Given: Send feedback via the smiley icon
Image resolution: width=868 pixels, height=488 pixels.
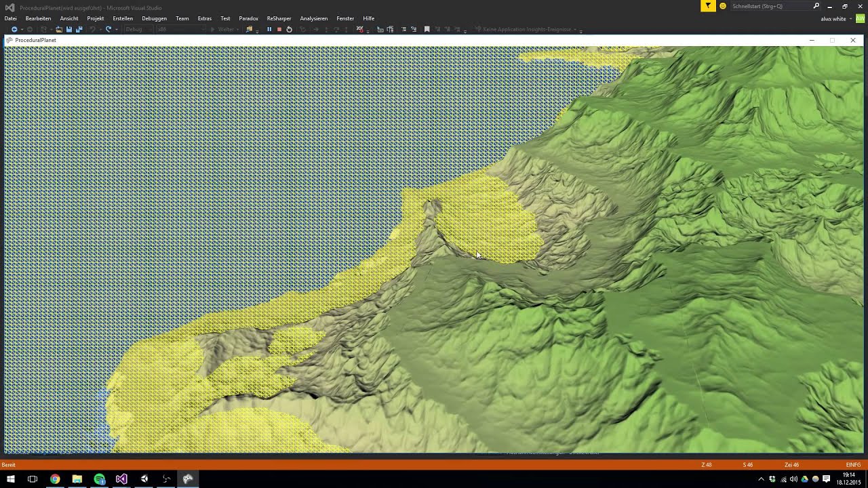Looking at the screenshot, I should [723, 6].
